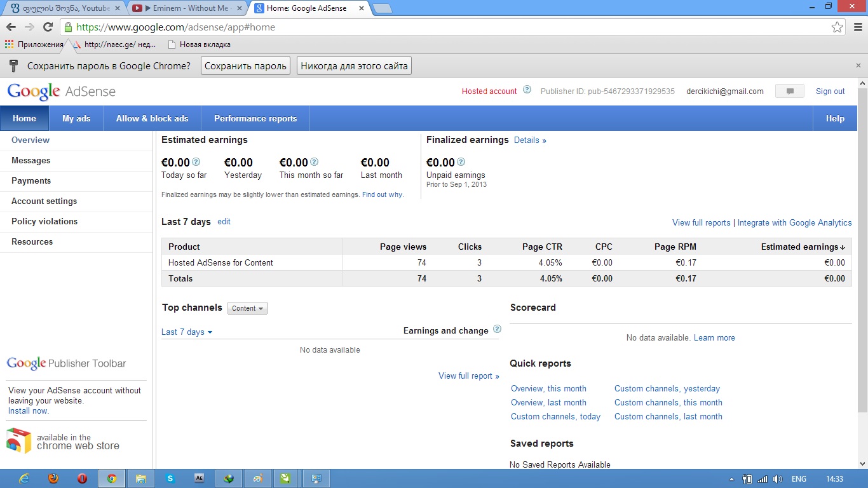The image size is (868, 488).
Task: Click the Сохранить пароль button
Action: pyautogui.click(x=245, y=65)
